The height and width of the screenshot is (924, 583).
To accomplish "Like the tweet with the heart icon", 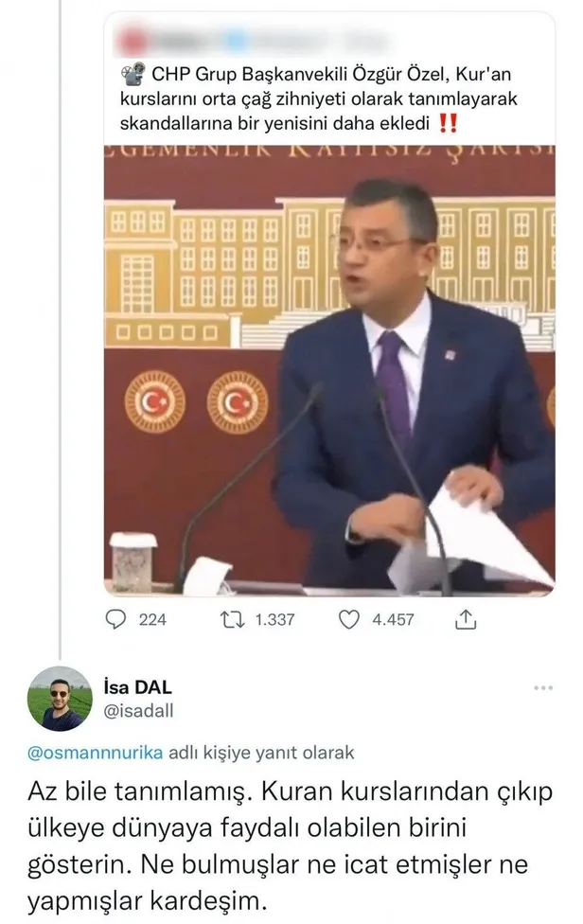I will (350, 620).
